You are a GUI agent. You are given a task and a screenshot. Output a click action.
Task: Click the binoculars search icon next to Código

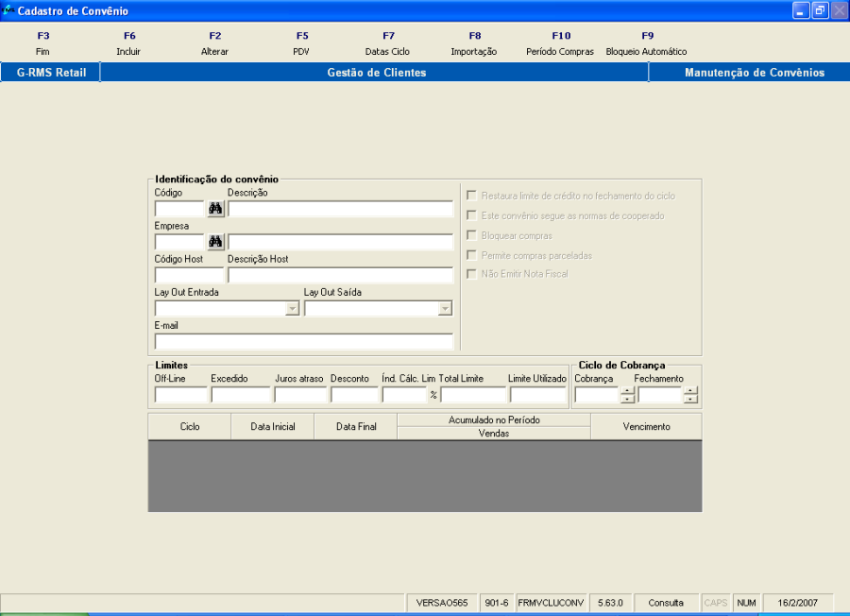tap(215, 208)
